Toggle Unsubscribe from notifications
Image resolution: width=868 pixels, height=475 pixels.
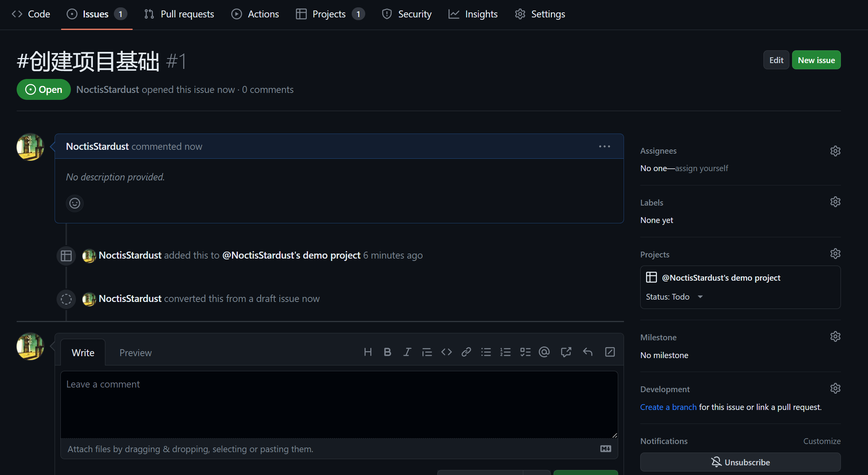point(740,462)
